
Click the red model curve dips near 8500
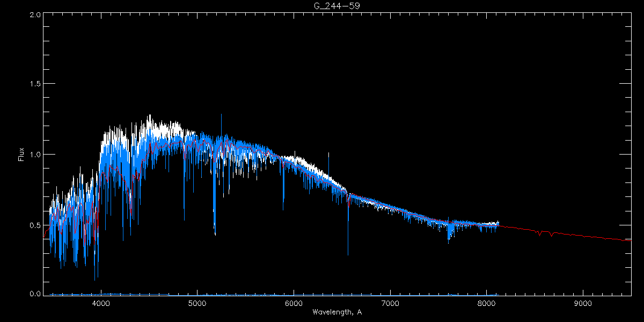tap(539, 233)
